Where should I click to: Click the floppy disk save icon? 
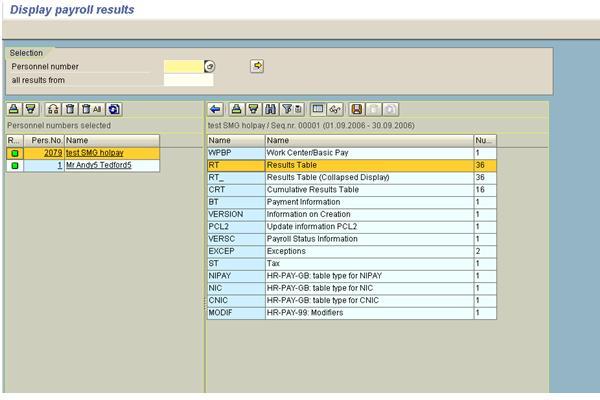pos(357,109)
